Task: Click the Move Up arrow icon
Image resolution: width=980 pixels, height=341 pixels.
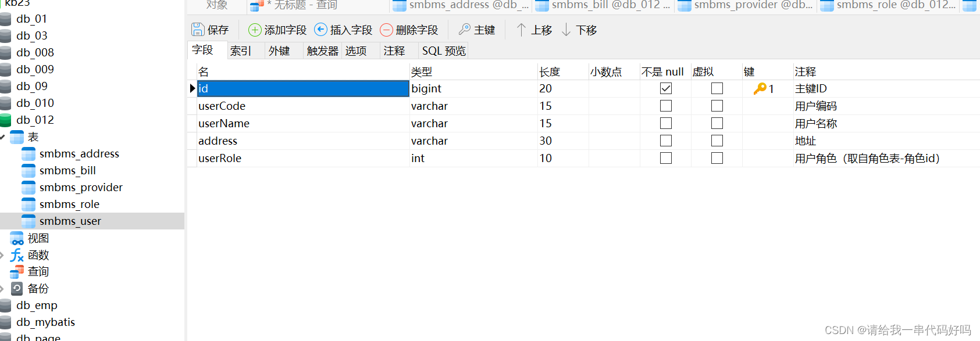Action: click(521, 30)
